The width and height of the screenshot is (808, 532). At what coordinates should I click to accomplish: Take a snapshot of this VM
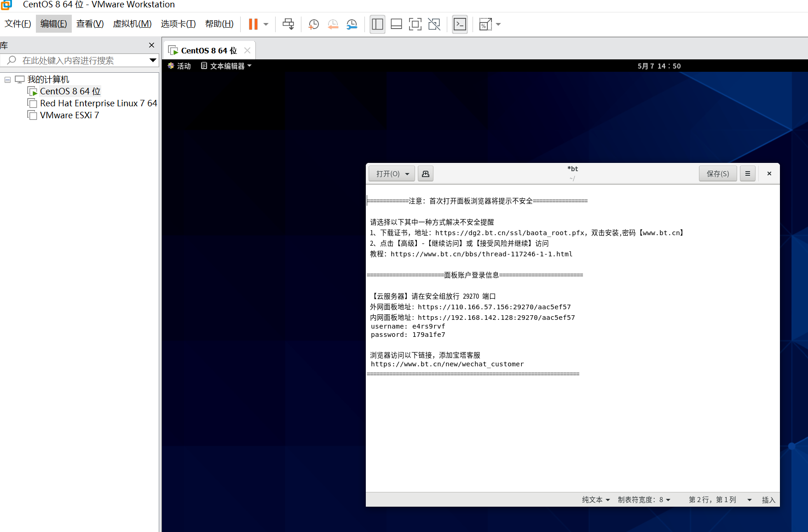point(314,24)
